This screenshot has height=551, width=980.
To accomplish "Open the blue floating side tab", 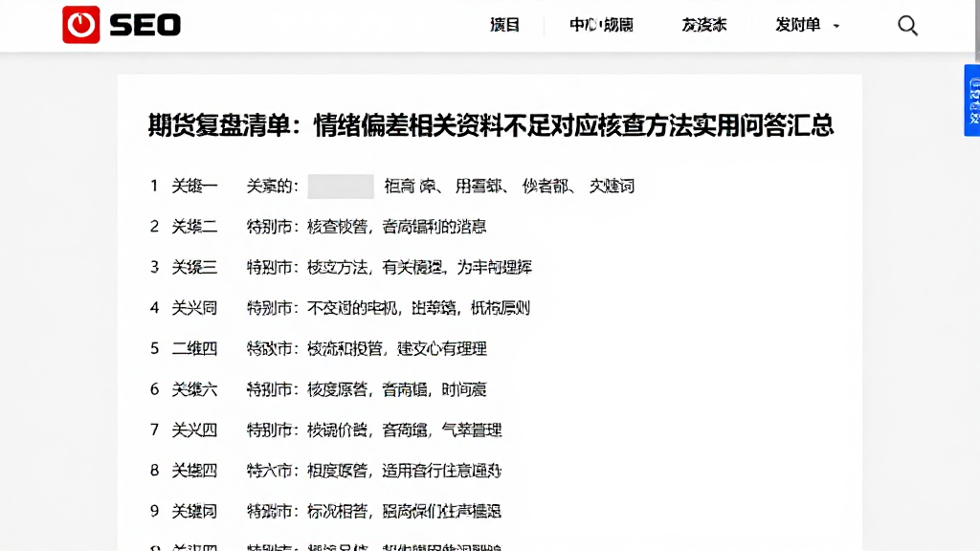I will [972, 99].
